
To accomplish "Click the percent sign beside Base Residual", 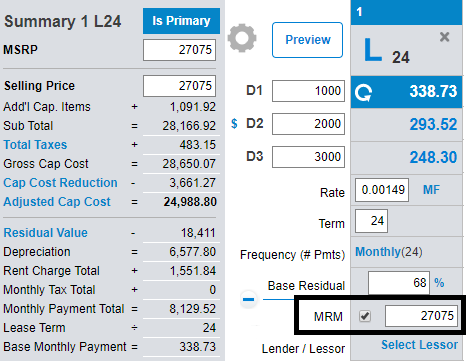I will pos(439,283).
